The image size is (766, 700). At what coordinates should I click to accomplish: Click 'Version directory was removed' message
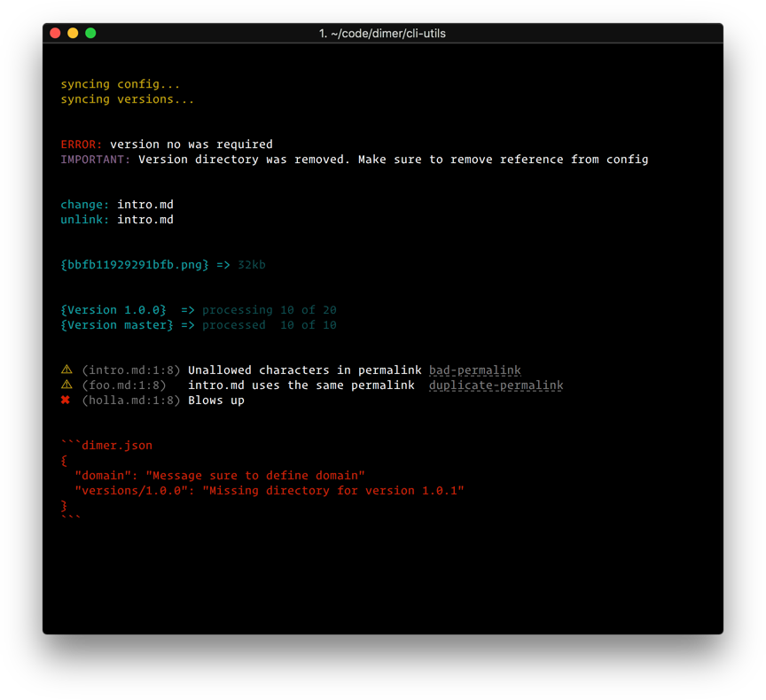click(x=245, y=159)
